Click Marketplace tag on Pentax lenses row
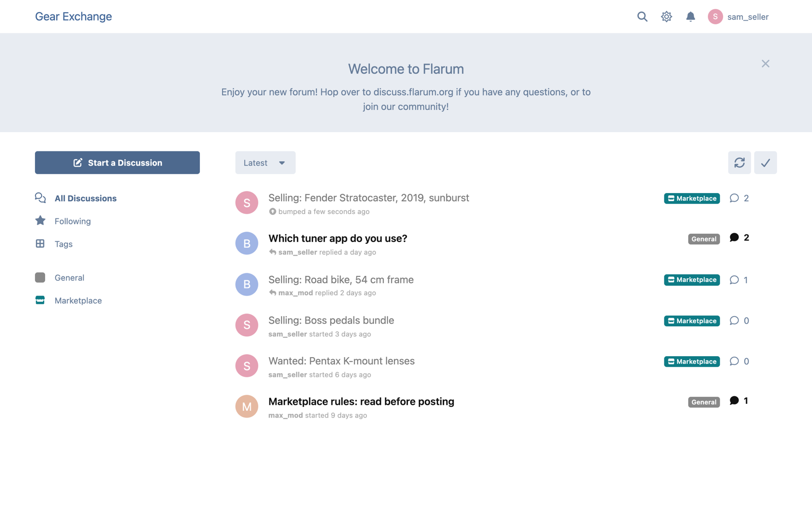 click(x=692, y=361)
